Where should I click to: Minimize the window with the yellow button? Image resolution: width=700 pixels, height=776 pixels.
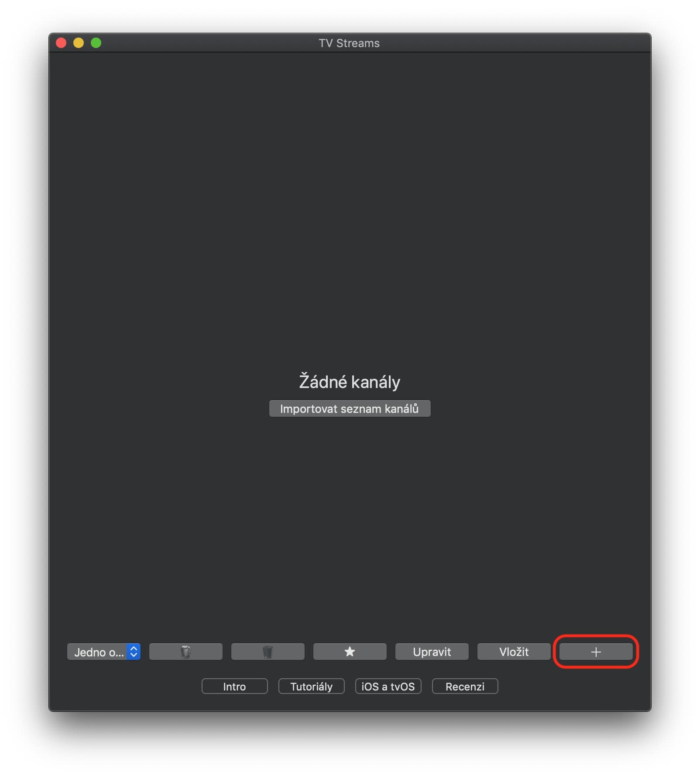[79, 43]
